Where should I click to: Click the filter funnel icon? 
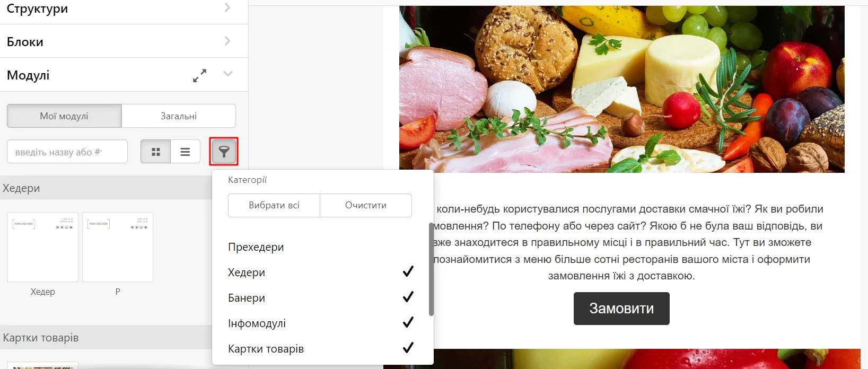click(x=224, y=152)
